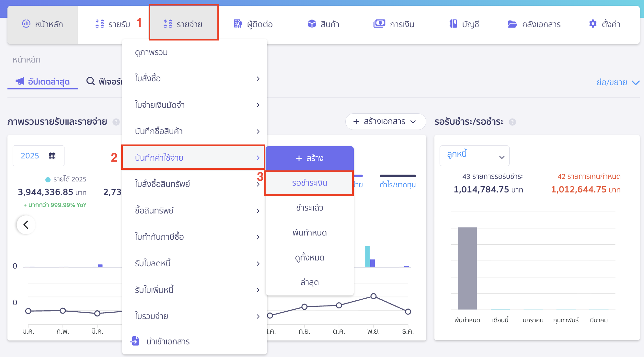Select the รายรับ income sliders icon

click(99, 24)
